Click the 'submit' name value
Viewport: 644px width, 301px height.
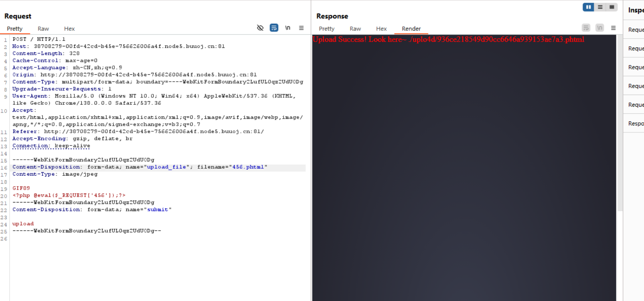coord(158,209)
